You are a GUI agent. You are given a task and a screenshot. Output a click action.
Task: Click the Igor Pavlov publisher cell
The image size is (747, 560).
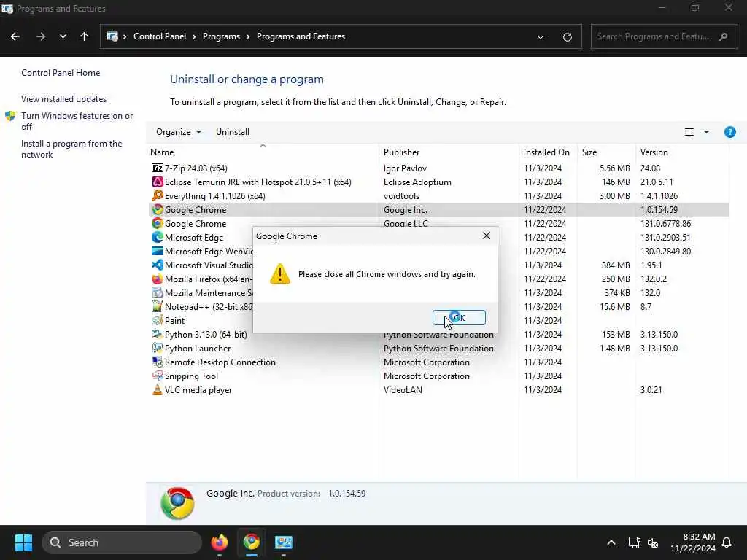(405, 168)
